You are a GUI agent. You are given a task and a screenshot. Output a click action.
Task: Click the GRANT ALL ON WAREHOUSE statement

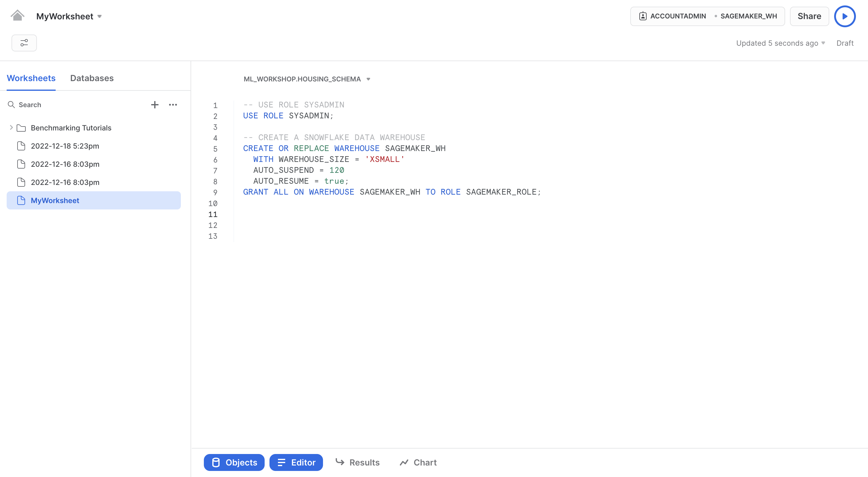point(392,192)
